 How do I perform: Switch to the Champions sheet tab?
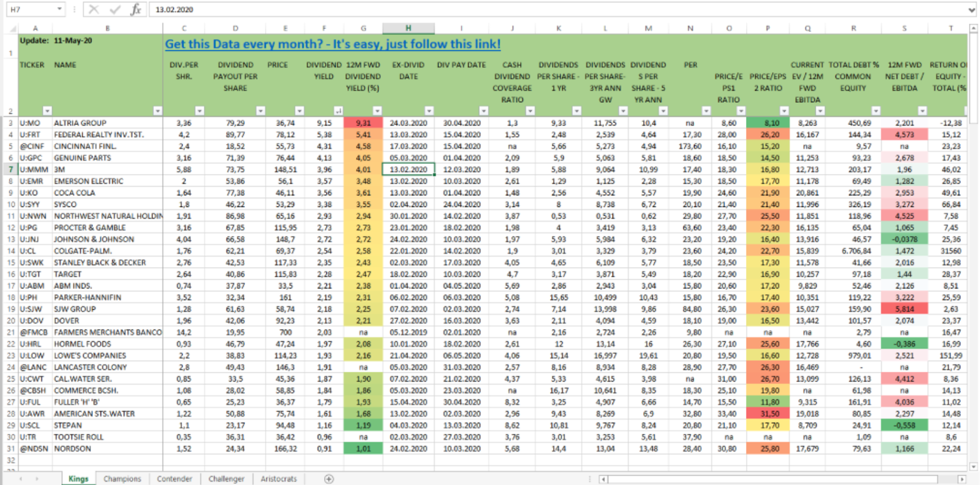pos(122,479)
